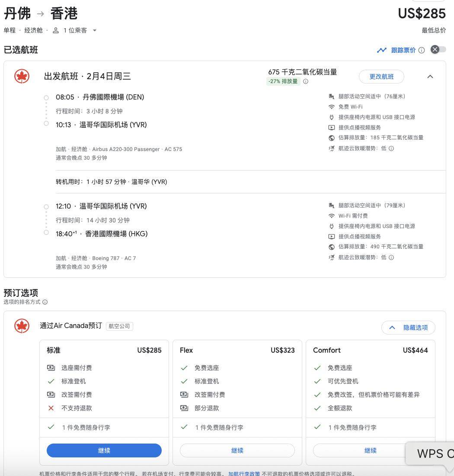The height and width of the screenshot is (476, 454).
Task: Click info icon beside 选项的排名方式
Action: tap(45, 302)
